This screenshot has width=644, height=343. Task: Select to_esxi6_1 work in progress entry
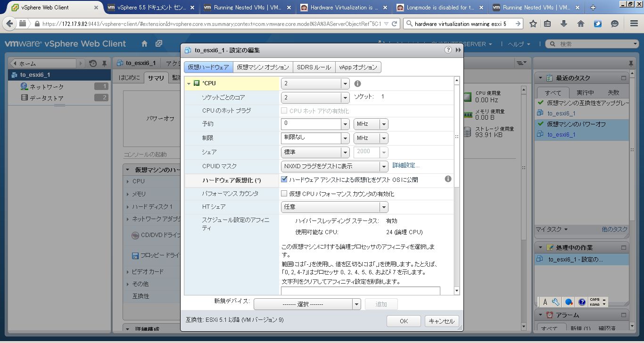[582, 259]
